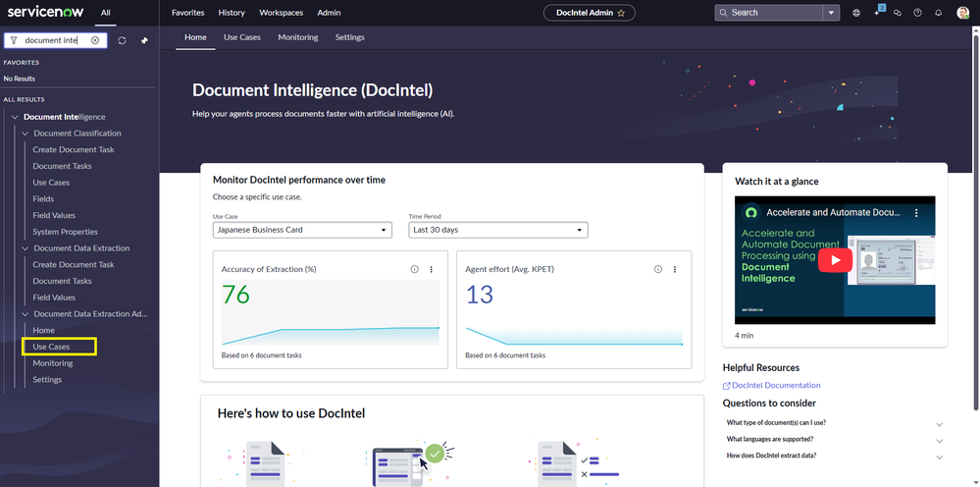Click the DocIntel Admin title pill

590,13
